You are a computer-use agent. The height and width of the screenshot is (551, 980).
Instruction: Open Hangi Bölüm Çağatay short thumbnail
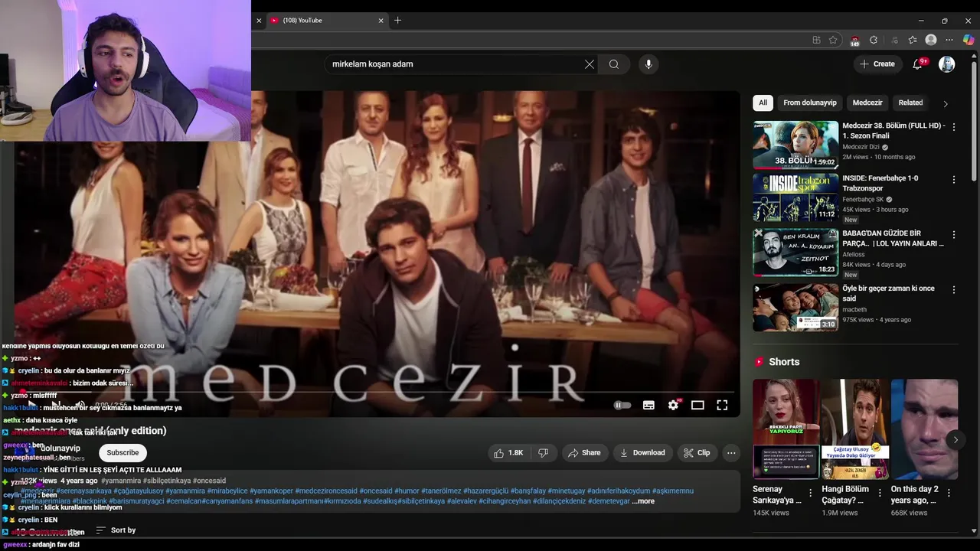point(855,429)
